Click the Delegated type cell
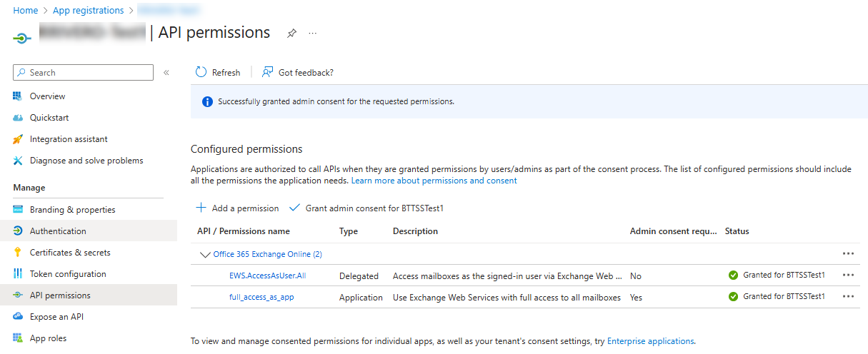The height and width of the screenshot is (354, 868). coord(359,275)
